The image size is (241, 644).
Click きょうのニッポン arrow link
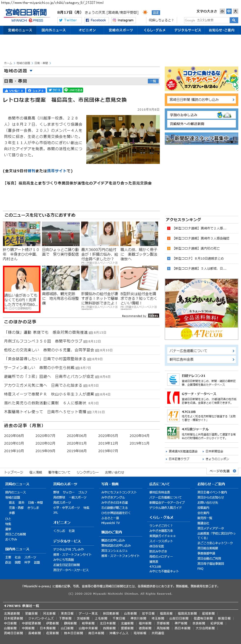tap(217, 459)
